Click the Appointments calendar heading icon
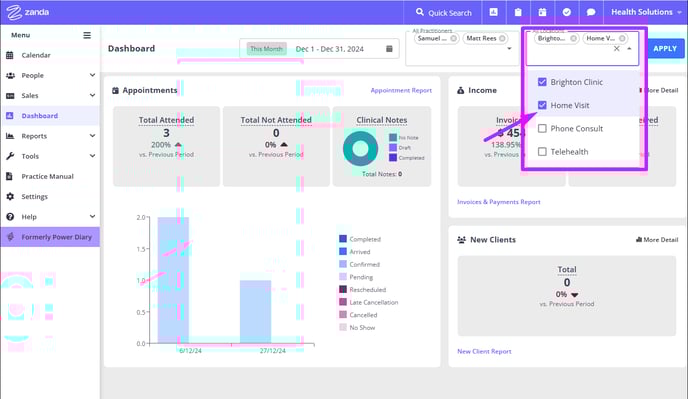This screenshot has width=688, height=399. click(x=115, y=90)
